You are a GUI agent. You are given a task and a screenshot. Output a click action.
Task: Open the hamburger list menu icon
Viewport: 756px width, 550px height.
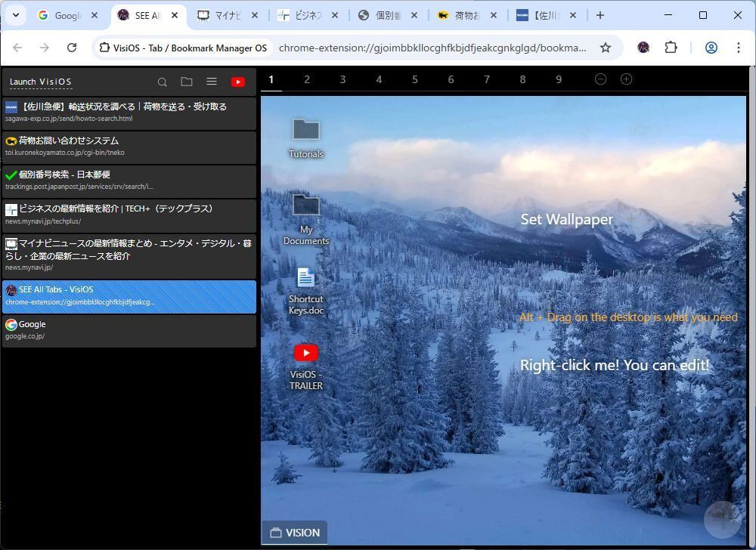[x=212, y=82]
